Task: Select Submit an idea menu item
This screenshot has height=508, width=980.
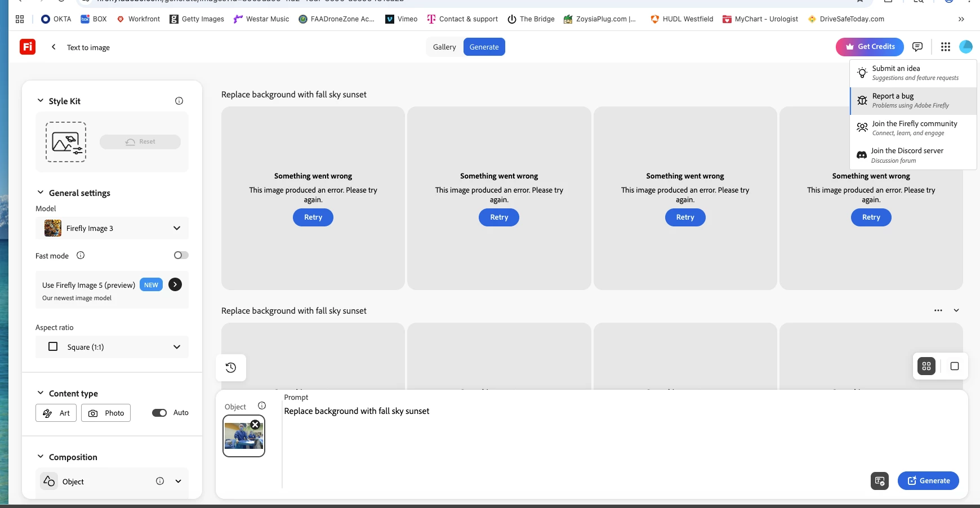Action: tap(913, 73)
